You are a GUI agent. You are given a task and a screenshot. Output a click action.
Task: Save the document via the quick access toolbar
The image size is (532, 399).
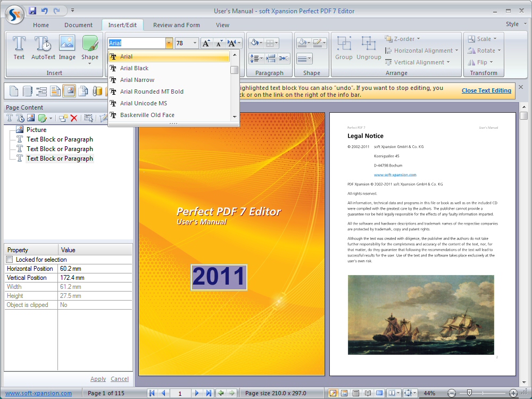[32, 11]
